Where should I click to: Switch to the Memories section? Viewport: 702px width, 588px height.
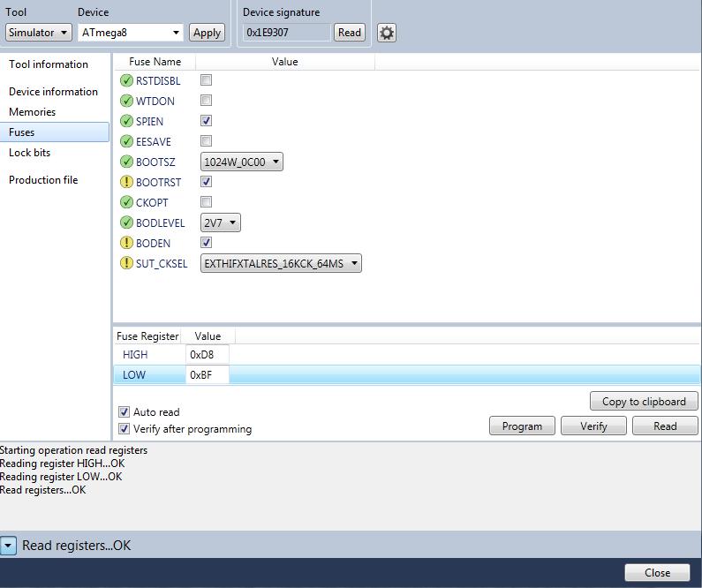coord(33,112)
